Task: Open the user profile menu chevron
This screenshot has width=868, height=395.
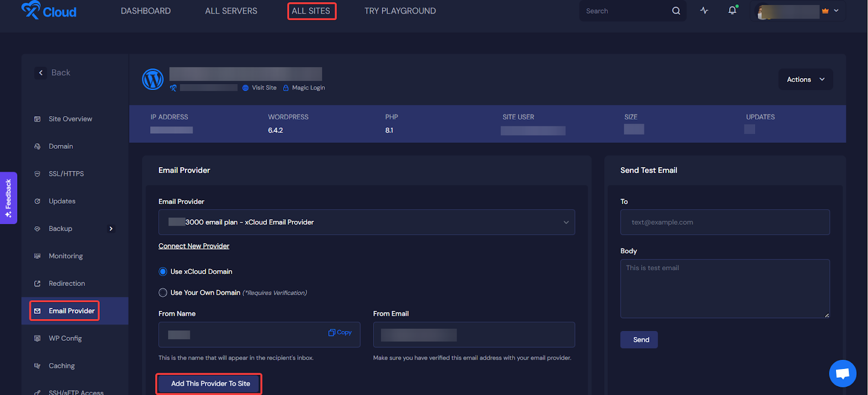Action: pos(836,11)
